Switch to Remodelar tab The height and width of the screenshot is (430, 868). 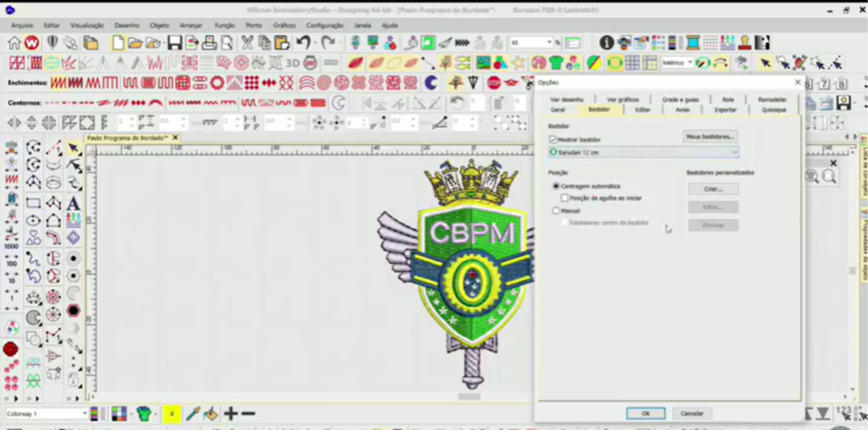(x=772, y=99)
